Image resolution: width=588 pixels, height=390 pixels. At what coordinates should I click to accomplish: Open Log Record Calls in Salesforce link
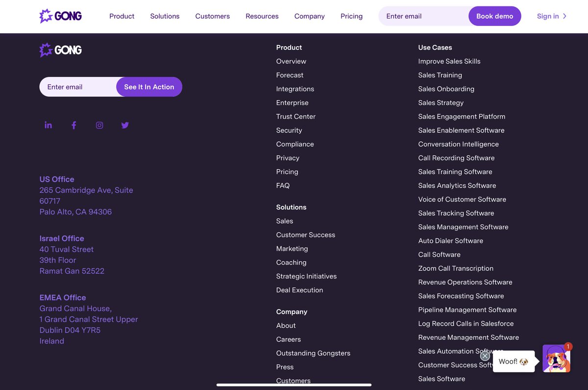click(x=466, y=324)
